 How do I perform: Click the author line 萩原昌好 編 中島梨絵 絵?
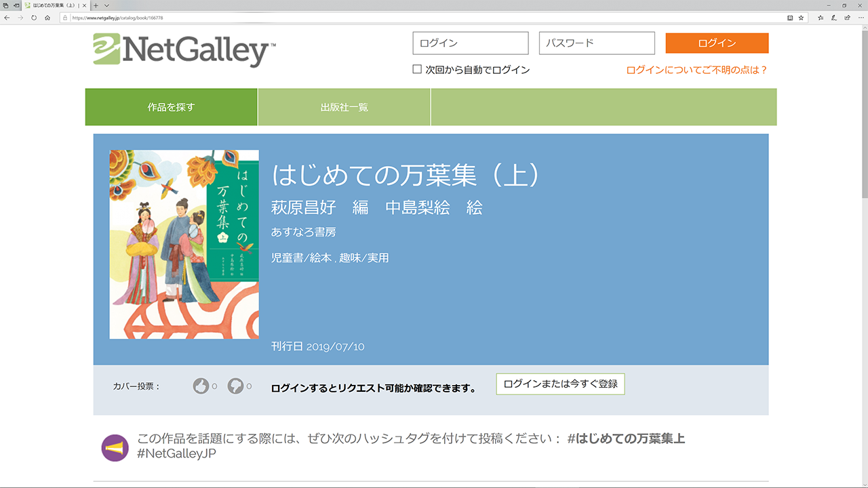coord(377,208)
